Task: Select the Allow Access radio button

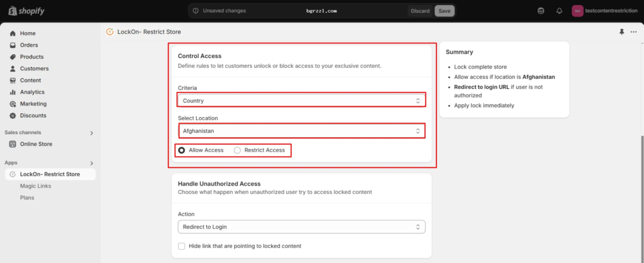Action: tap(182, 150)
